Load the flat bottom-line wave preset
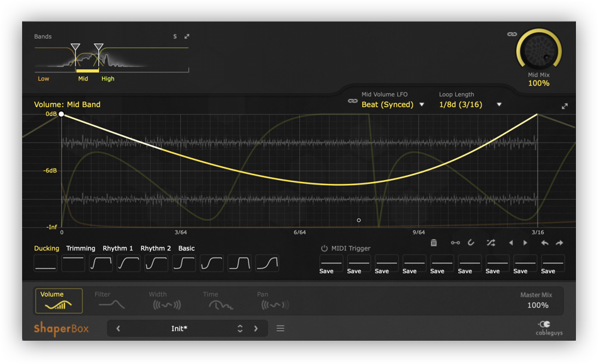This screenshot has width=598, height=364. tap(45, 263)
